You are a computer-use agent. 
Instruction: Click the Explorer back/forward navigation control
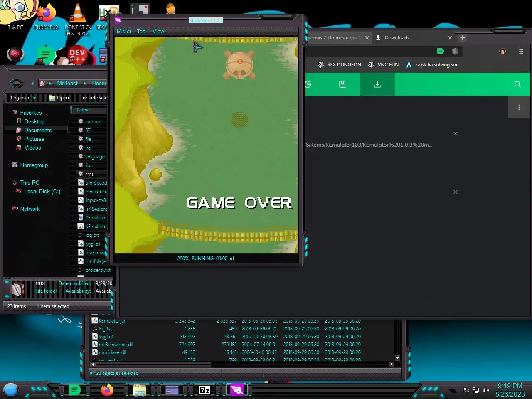point(17,83)
